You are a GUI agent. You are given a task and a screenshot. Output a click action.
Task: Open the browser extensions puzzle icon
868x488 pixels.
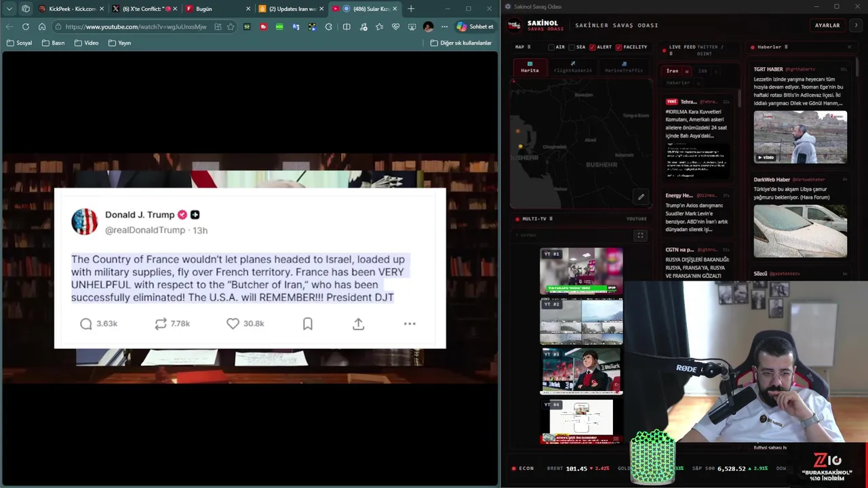[329, 26]
